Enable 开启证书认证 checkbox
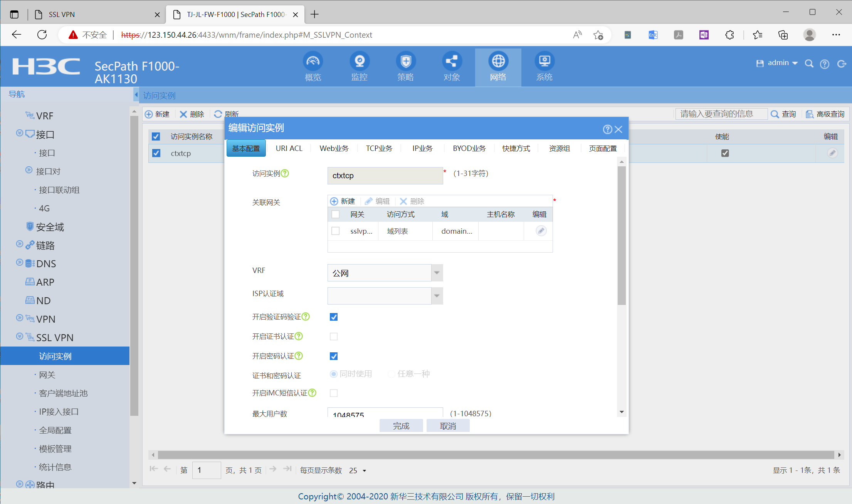Viewport: 852px width, 504px height. 334,337
